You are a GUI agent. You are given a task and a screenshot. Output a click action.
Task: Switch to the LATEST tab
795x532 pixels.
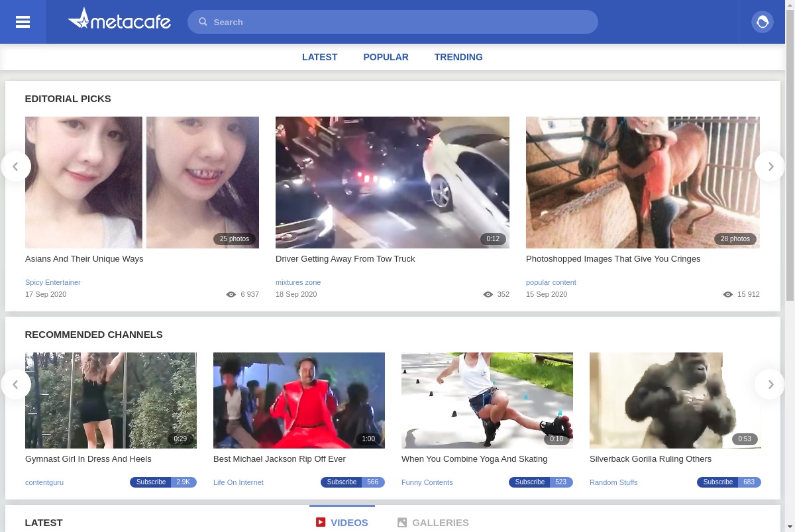pos(320,57)
